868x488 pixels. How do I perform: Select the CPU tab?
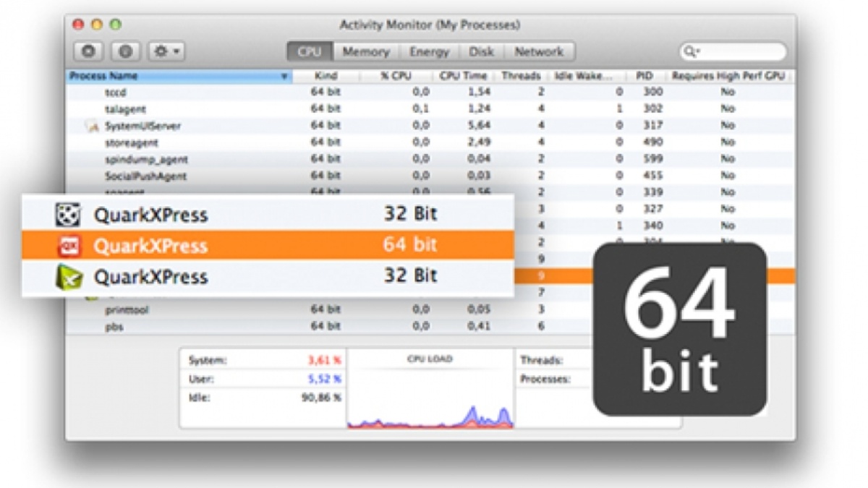(310, 51)
